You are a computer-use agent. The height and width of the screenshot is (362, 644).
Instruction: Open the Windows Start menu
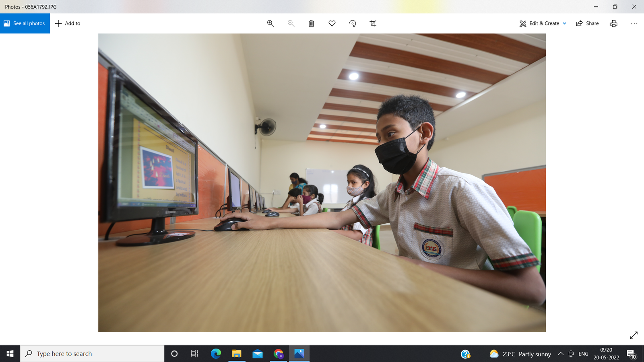(10, 354)
